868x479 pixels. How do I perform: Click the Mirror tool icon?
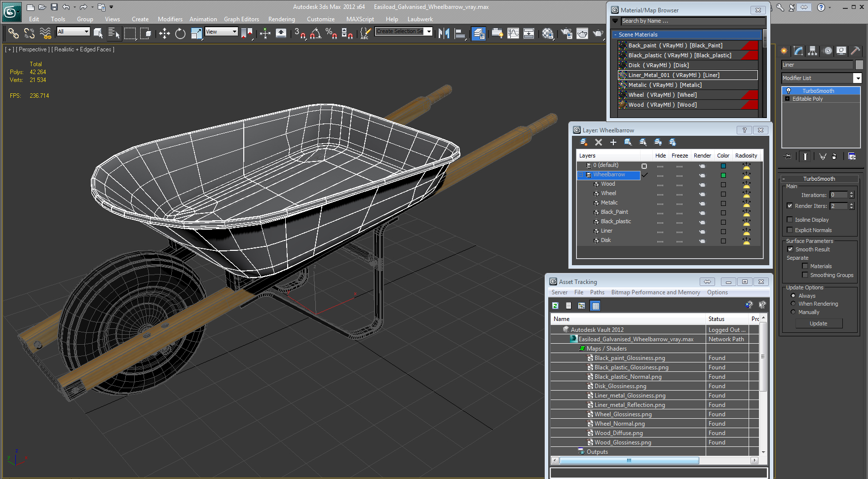click(444, 33)
